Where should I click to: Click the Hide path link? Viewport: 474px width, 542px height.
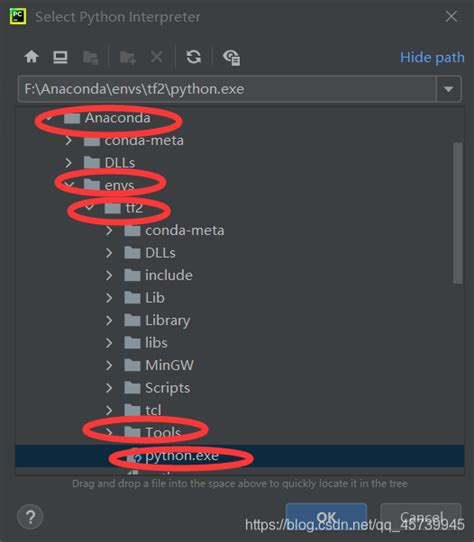pyautogui.click(x=432, y=57)
